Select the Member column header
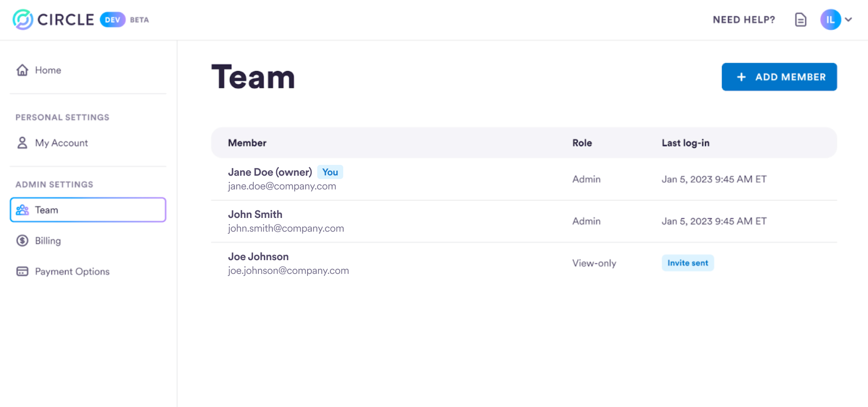868x407 pixels. click(x=247, y=143)
